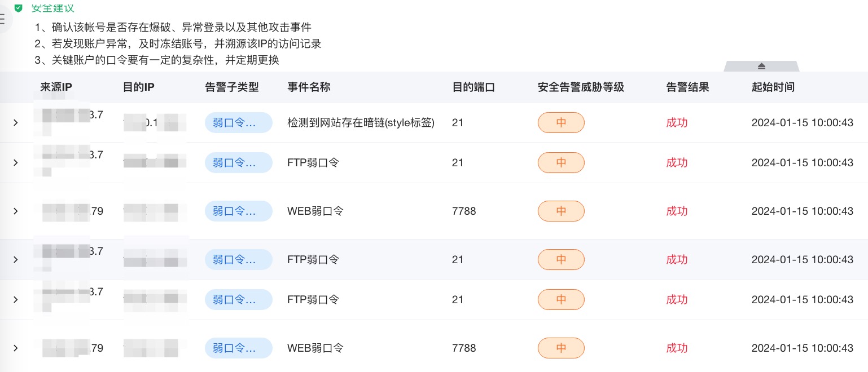
Task: Sort by the 来源IP column header
Action: pos(56,87)
